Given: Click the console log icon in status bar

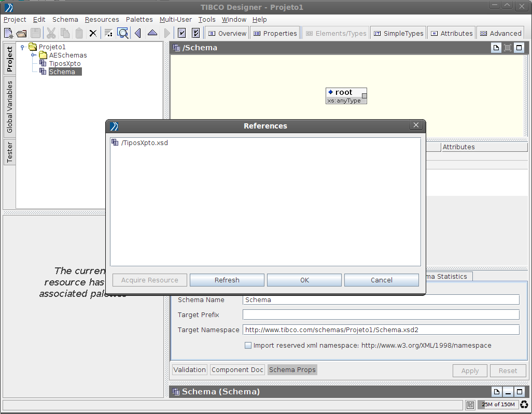Looking at the screenshot, I should 470,405.
